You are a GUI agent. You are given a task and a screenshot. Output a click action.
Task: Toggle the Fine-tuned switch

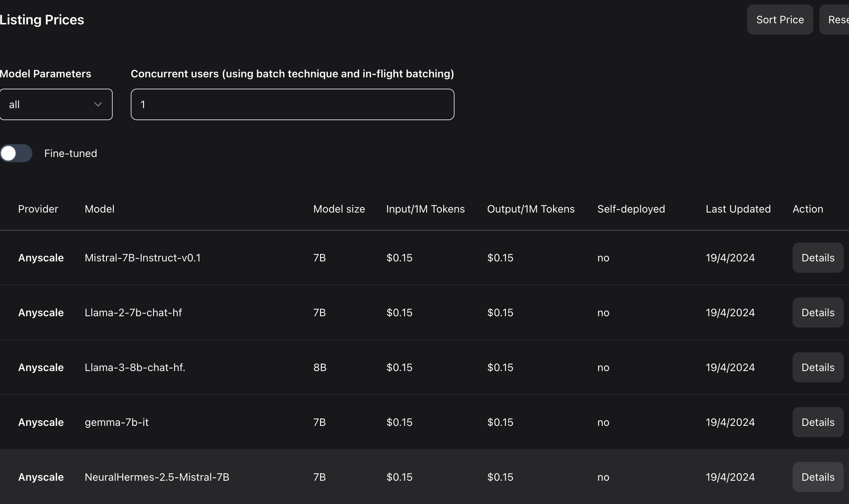point(16,153)
